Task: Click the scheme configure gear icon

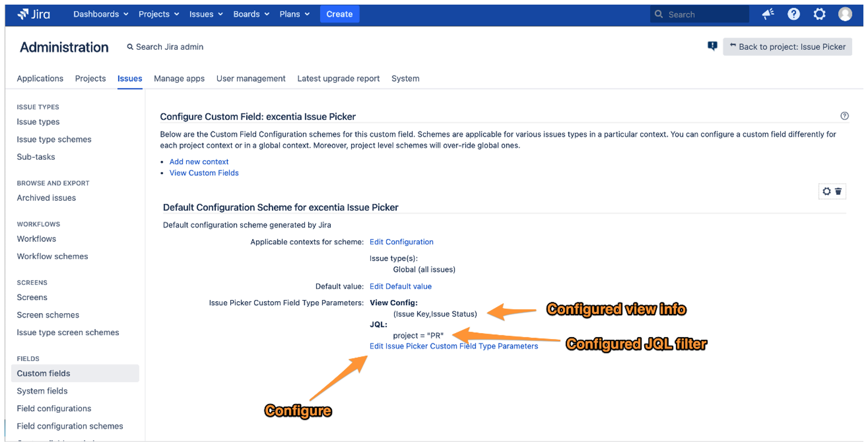Action: [827, 191]
